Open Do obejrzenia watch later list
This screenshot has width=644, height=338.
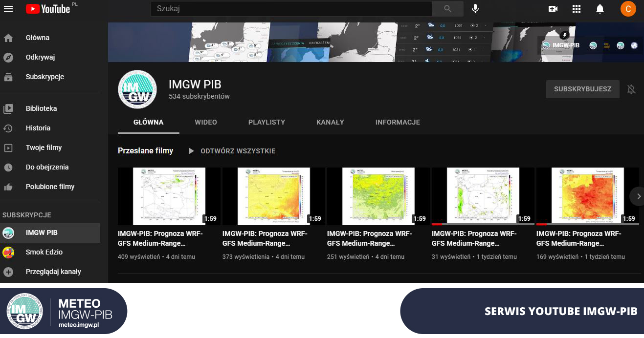coord(50,167)
